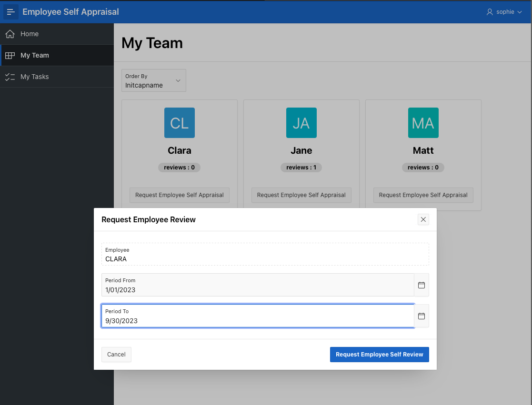Focus the Period From date field
This screenshot has width=532, height=405.
[257, 289]
